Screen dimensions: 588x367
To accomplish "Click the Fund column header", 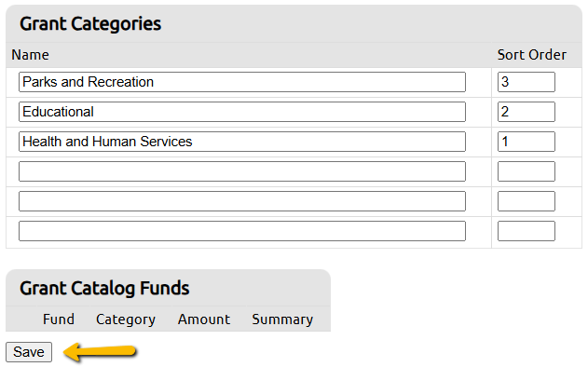I will pyautogui.click(x=59, y=319).
